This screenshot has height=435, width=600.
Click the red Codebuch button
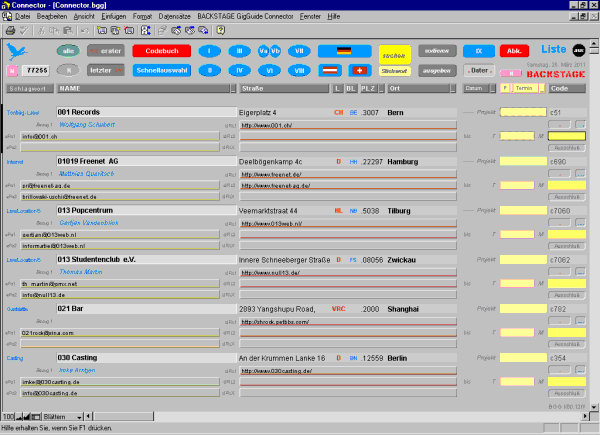160,50
